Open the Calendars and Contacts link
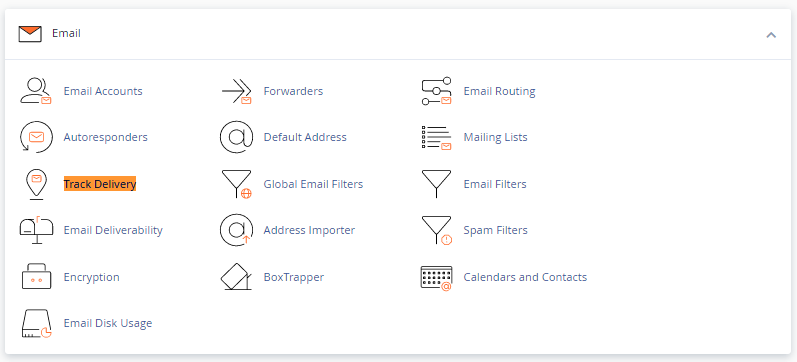This screenshot has width=797, height=362. point(525,277)
